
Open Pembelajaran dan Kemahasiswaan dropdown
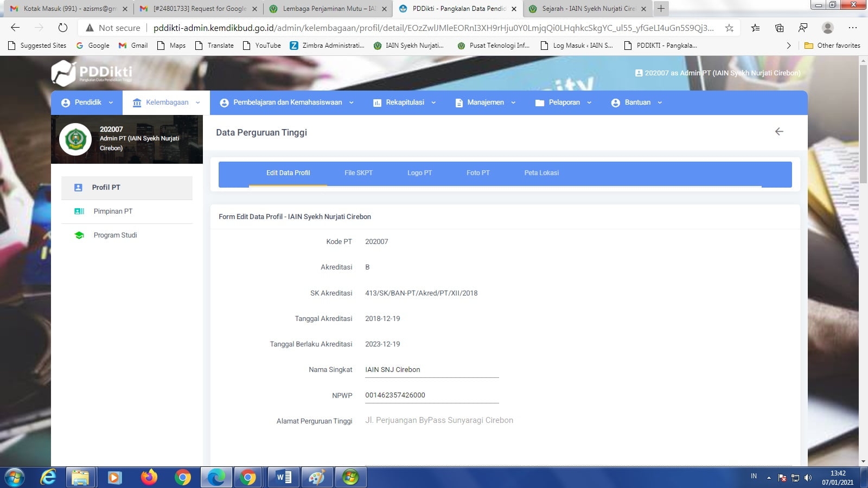coord(287,102)
